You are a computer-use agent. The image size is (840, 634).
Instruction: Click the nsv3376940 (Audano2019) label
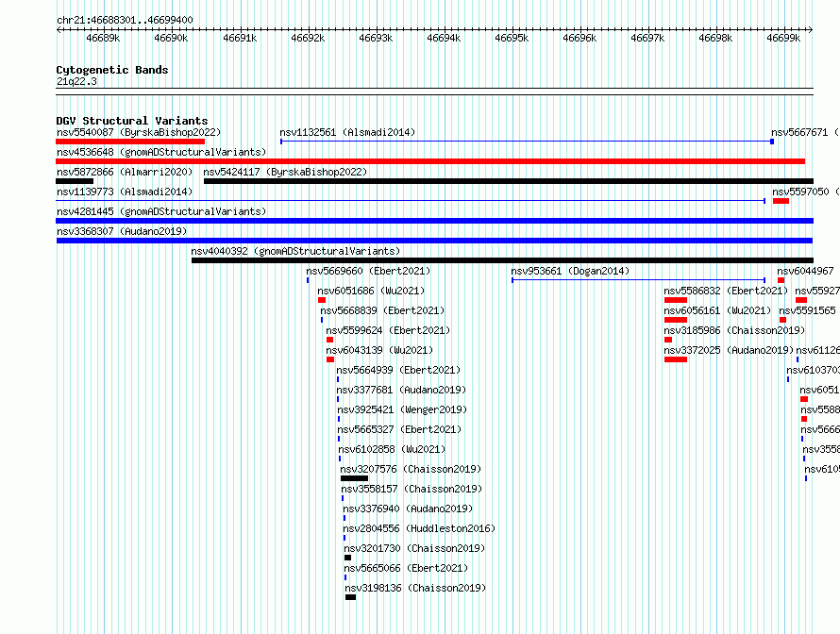coord(408,509)
